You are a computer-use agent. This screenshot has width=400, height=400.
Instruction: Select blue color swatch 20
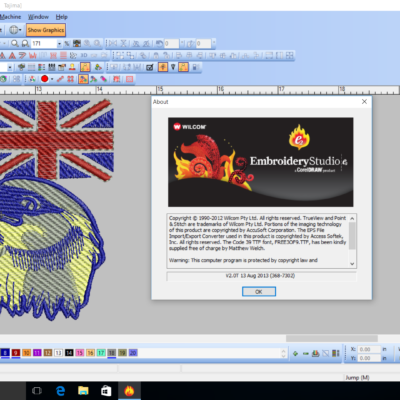tap(133, 353)
